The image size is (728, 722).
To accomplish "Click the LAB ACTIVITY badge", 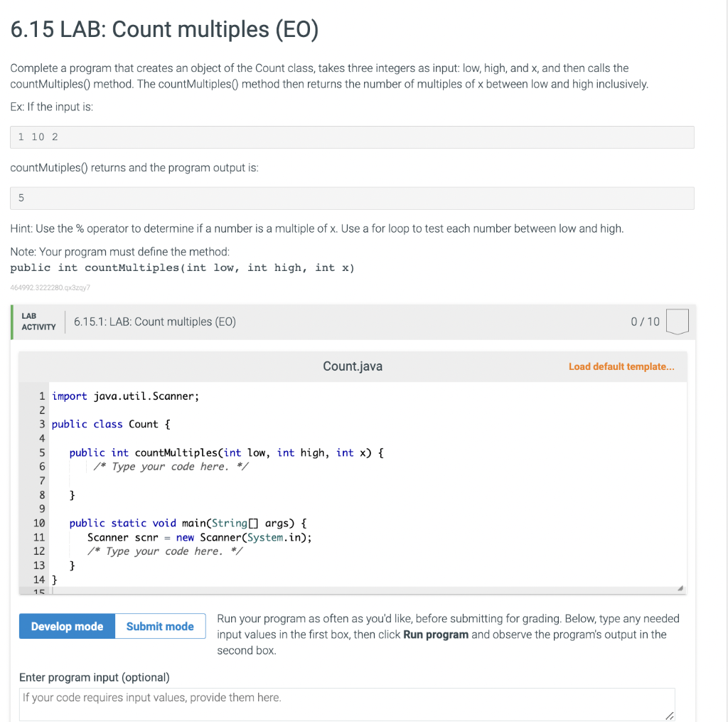I will tap(38, 321).
